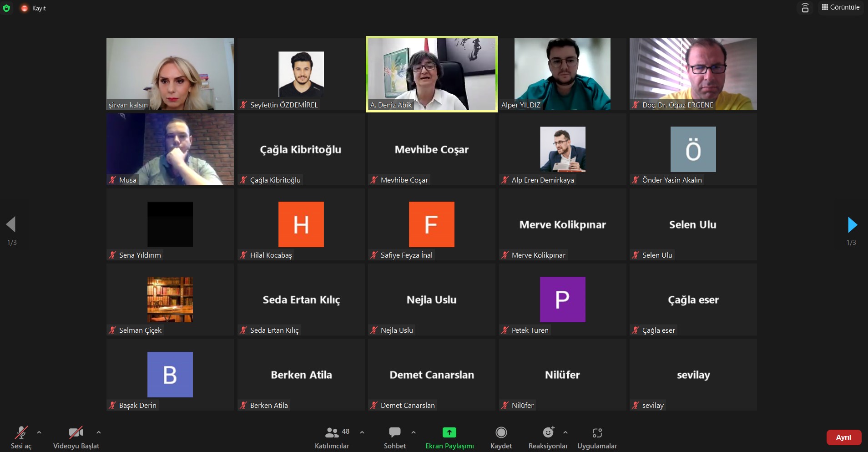868x452 pixels.
Task: Click the purple P avatar of Petek Turen
Action: (563, 300)
